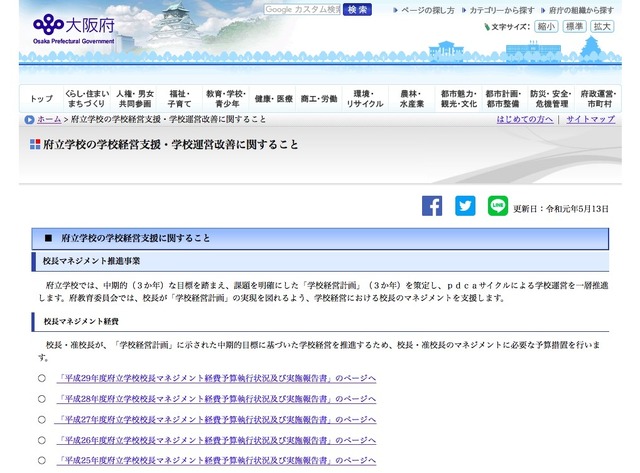Open 農林・水産業 menu

coord(411,99)
